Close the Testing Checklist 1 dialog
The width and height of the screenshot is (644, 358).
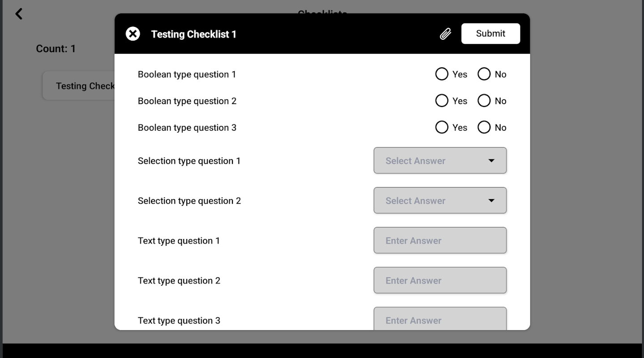click(133, 34)
